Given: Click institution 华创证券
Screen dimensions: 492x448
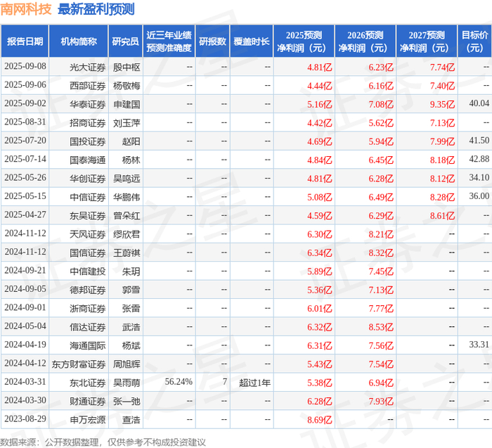Looking at the screenshot, I should coord(88,179).
